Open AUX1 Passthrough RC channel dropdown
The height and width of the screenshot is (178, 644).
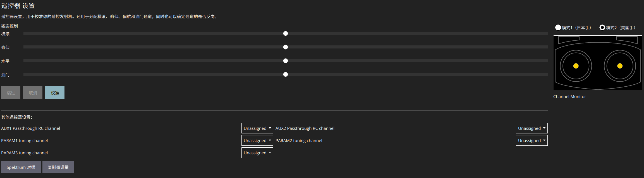257,128
